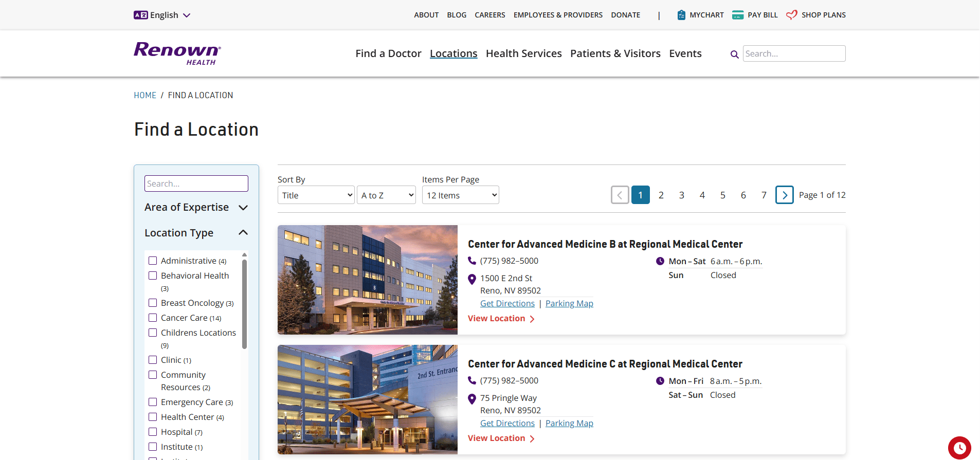This screenshot has height=460, width=980.
Task: Open the About link in top bar
Action: [x=426, y=15]
